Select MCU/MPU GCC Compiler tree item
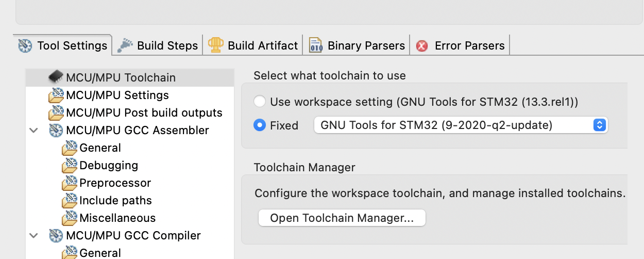Viewport: 644px width, 259px height. [x=133, y=236]
